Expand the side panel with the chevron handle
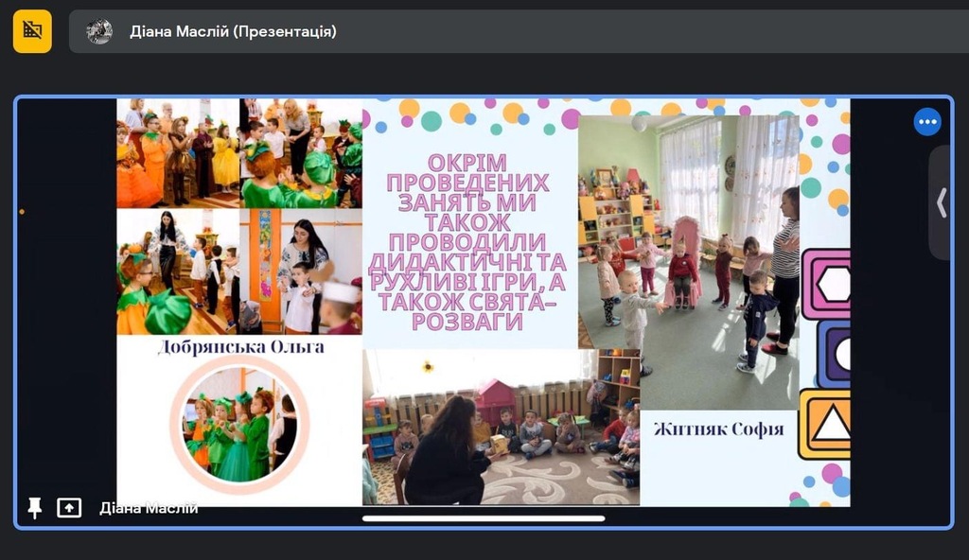969x560 pixels. click(x=941, y=202)
